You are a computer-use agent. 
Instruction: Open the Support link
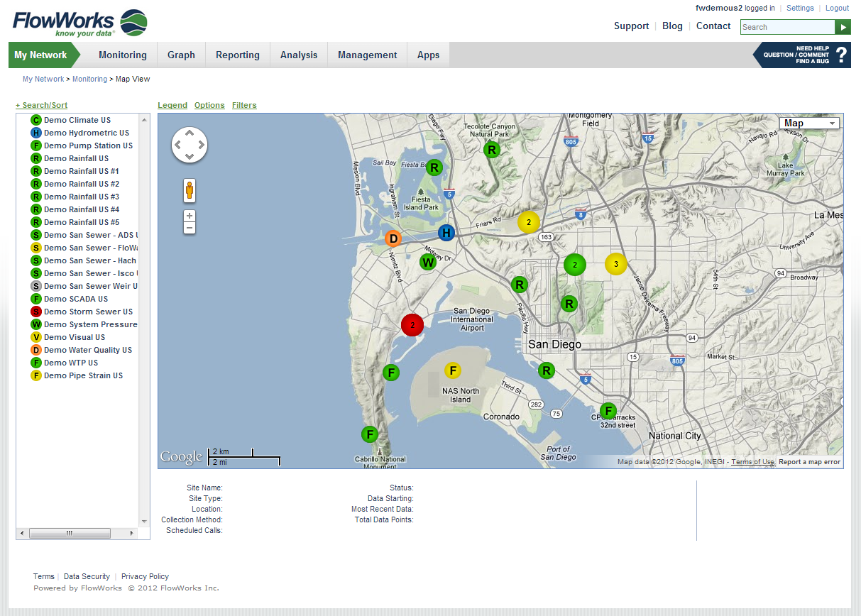coord(632,26)
